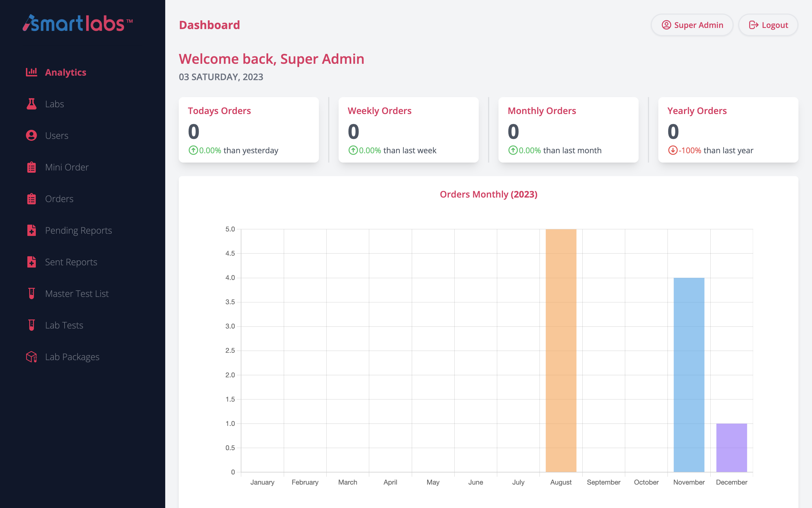Viewport: 812px width, 508px height.
Task: Click the date 03 SATURDAY, 2023
Action: pyautogui.click(x=221, y=77)
